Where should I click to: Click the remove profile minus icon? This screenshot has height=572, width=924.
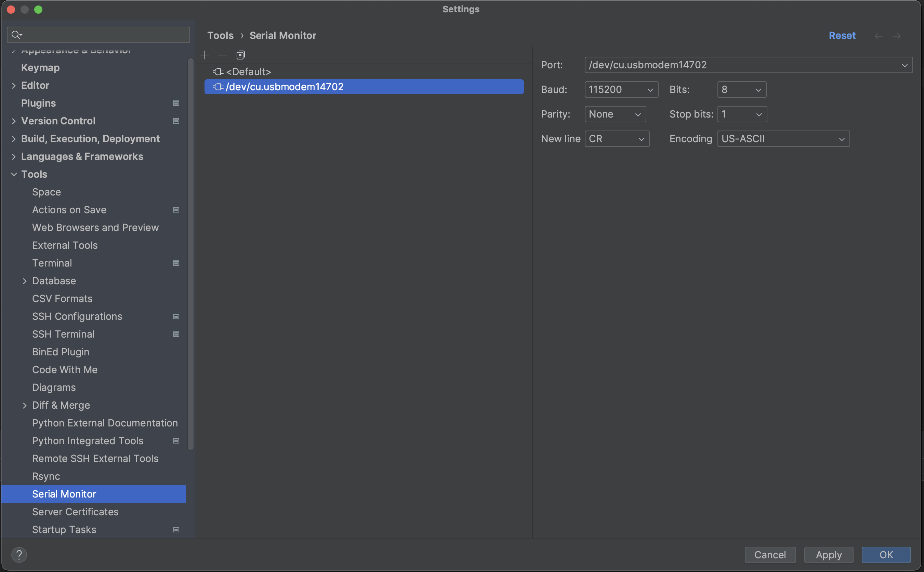[223, 55]
